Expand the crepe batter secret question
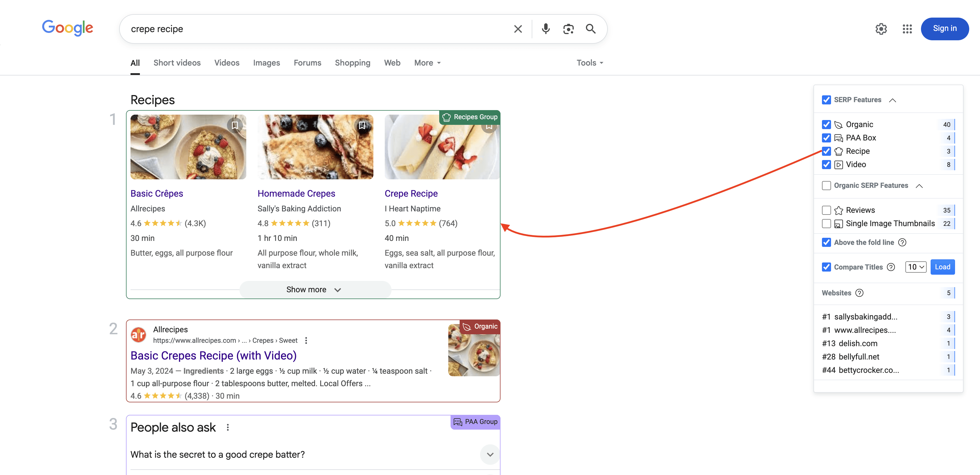Image resolution: width=980 pixels, height=475 pixels. tap(490, 455)
